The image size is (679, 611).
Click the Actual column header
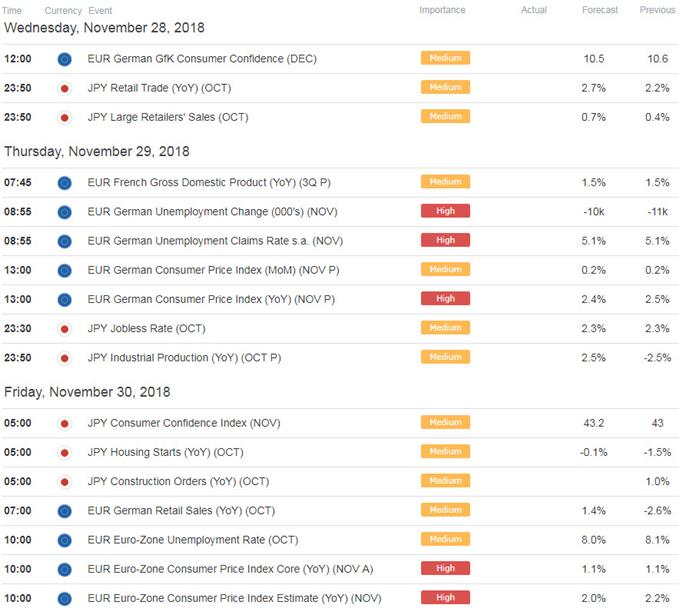coord(534,10)
